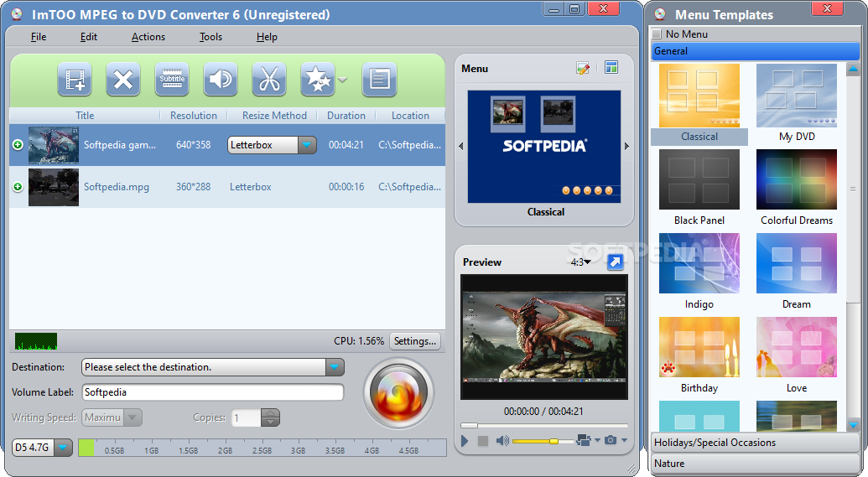Select the Birthday menu template

[699, 355]
